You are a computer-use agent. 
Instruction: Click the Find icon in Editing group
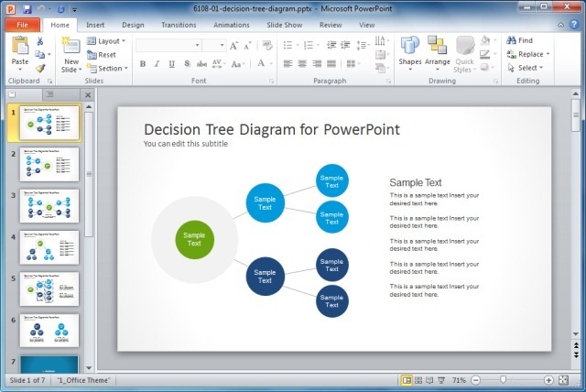click(519, 40)
